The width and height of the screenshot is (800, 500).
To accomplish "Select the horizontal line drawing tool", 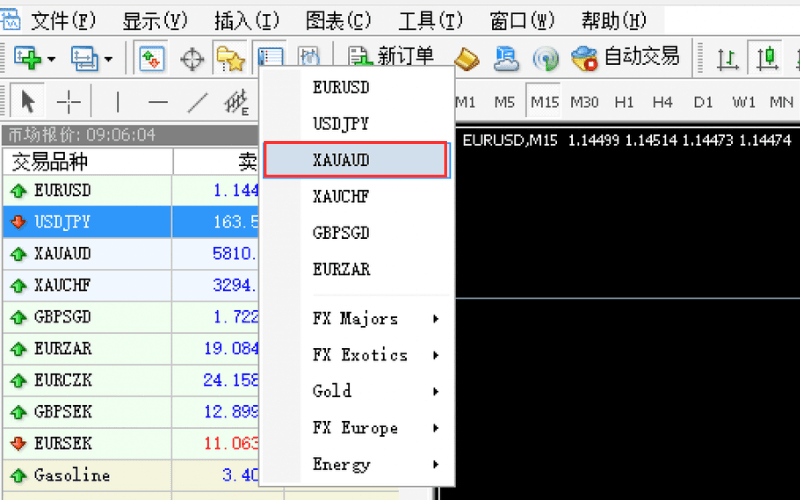I will click(158, 102).
